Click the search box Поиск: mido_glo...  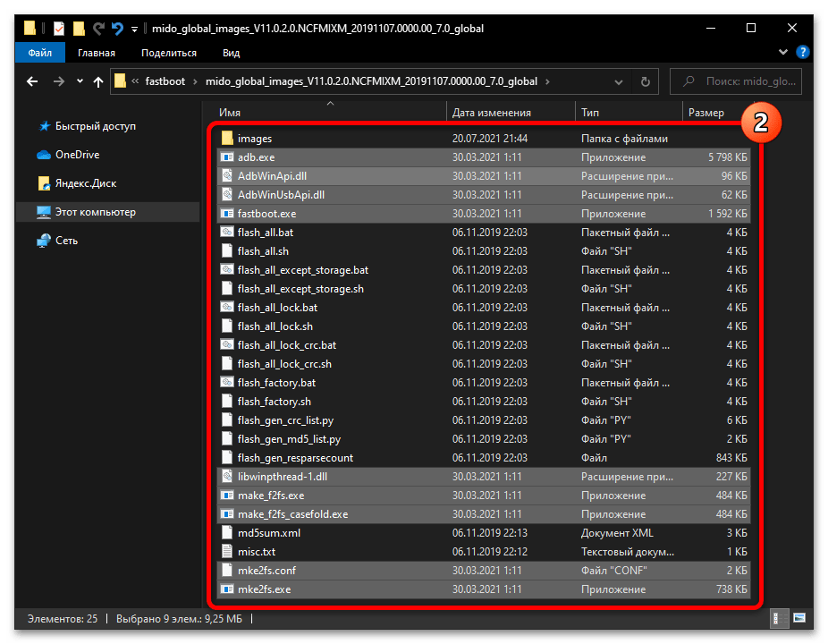click(736, 81)
